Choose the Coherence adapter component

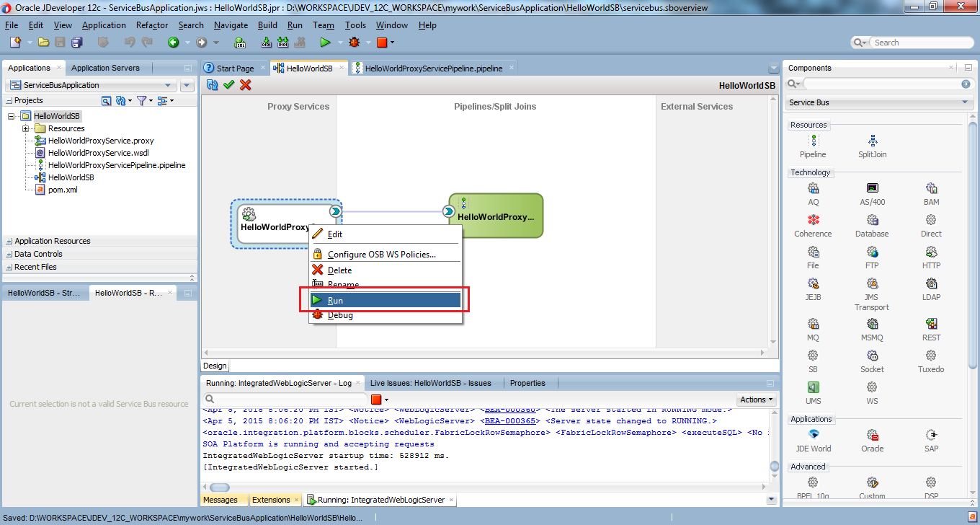coord(813,226)
